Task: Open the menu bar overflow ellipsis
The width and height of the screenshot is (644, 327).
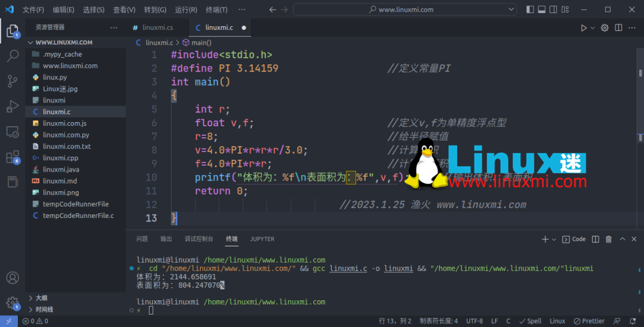Action: (242, 10)
